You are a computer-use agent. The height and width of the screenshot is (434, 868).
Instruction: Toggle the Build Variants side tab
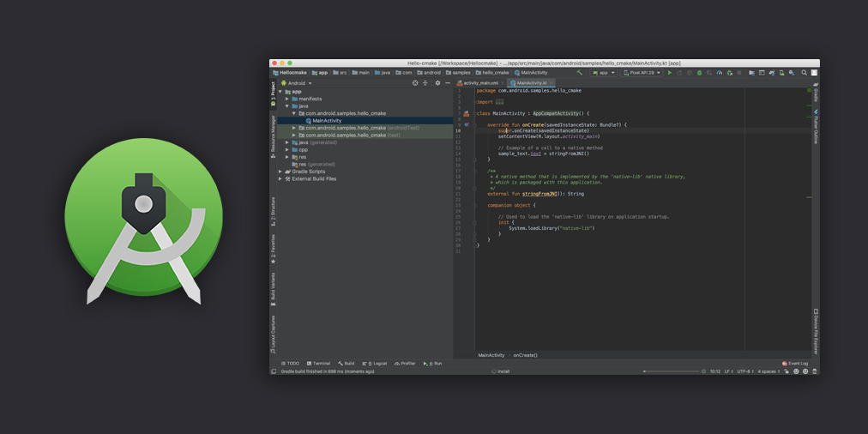(x=273, y=289)
